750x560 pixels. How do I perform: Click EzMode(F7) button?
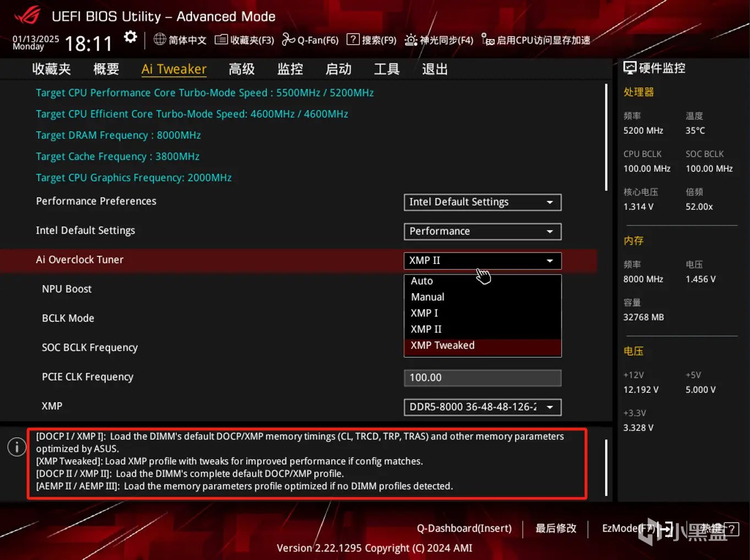pos(637,528)
